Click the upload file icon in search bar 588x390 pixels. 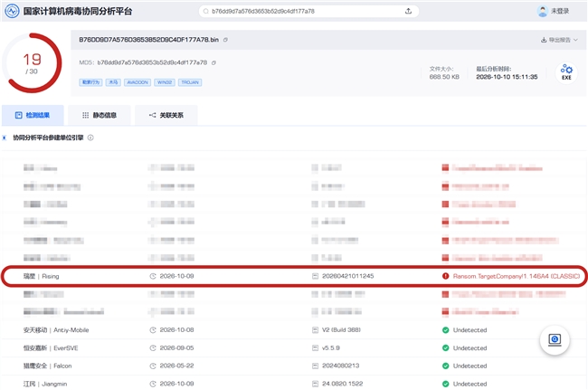pyautogui.click(x=408, y=11)
